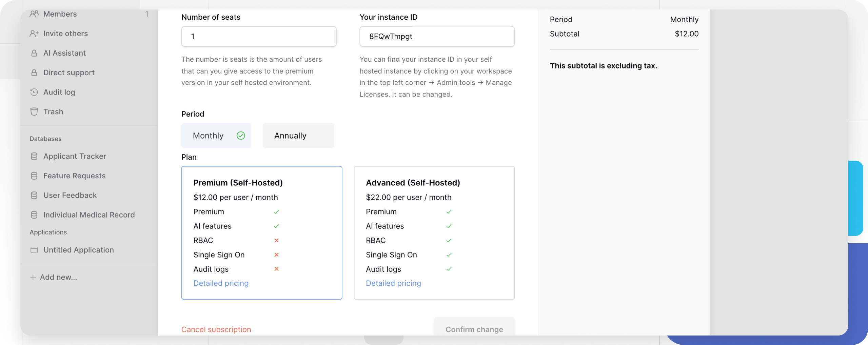Open Individual Medical Record database
868x345 pixels.
pyautogui.click(x=89, y=215)
